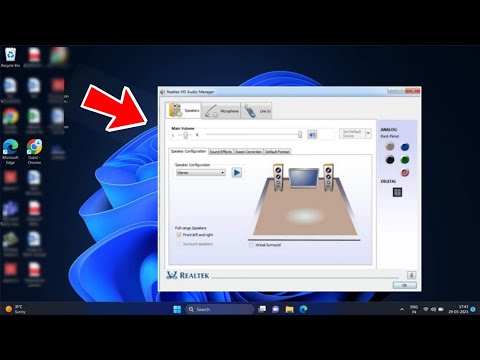Open the Microphone device tab
The height and width of the screenshot is (360, 480).
point(221,111)
